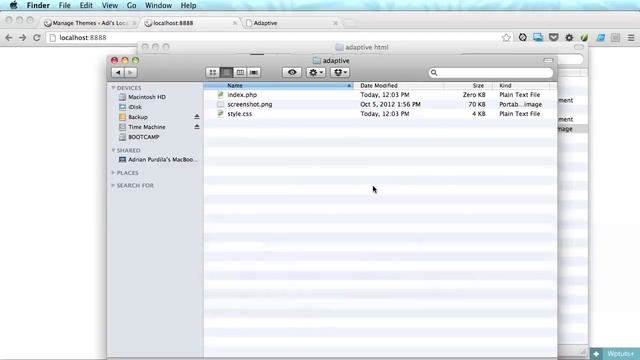Click browser back arrow
The width and height of the screenshot is (640, 360).
click(x=9, y=38)
